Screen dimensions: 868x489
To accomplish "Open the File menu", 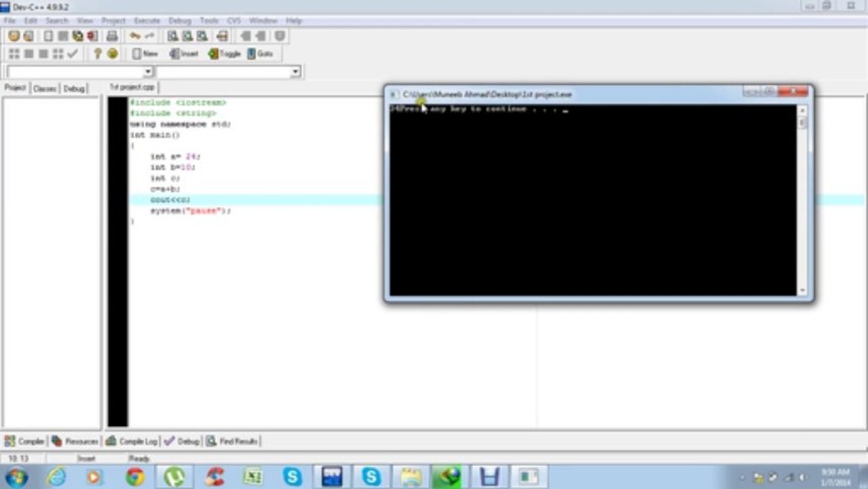I will point(10,21).
